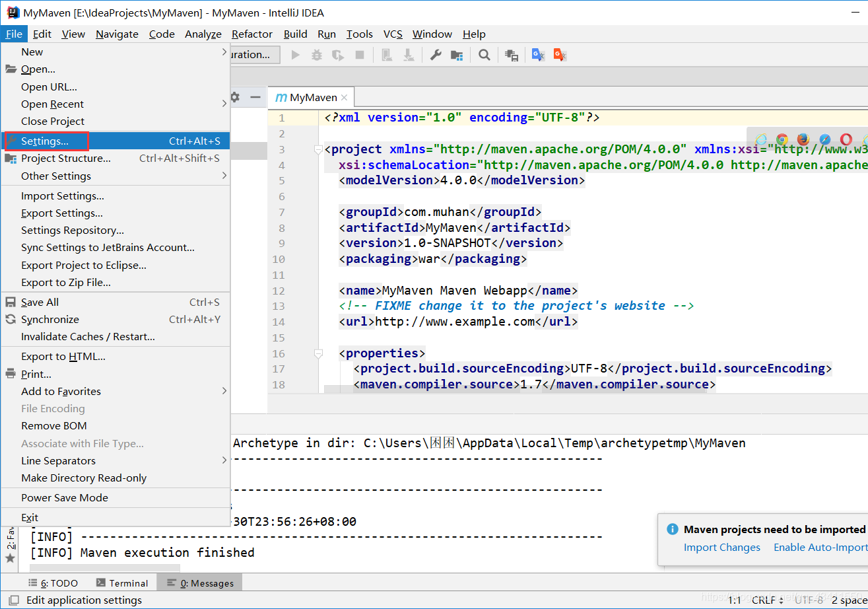Open the Messages tool window tab

pos(200,583)
